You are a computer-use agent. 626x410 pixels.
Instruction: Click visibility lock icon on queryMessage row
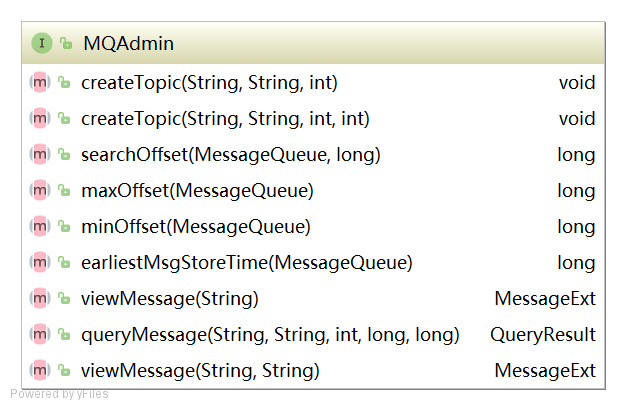[x=64, y=334]
